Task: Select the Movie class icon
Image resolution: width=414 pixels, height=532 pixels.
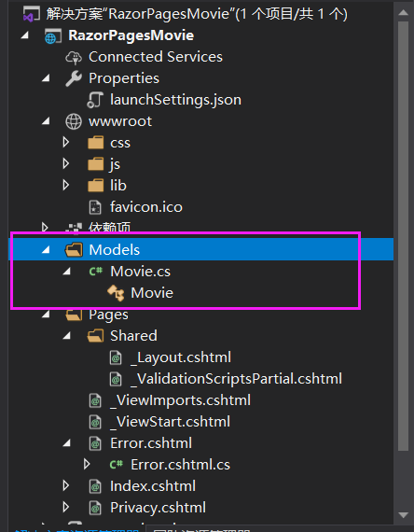Action: coord(116,293)
